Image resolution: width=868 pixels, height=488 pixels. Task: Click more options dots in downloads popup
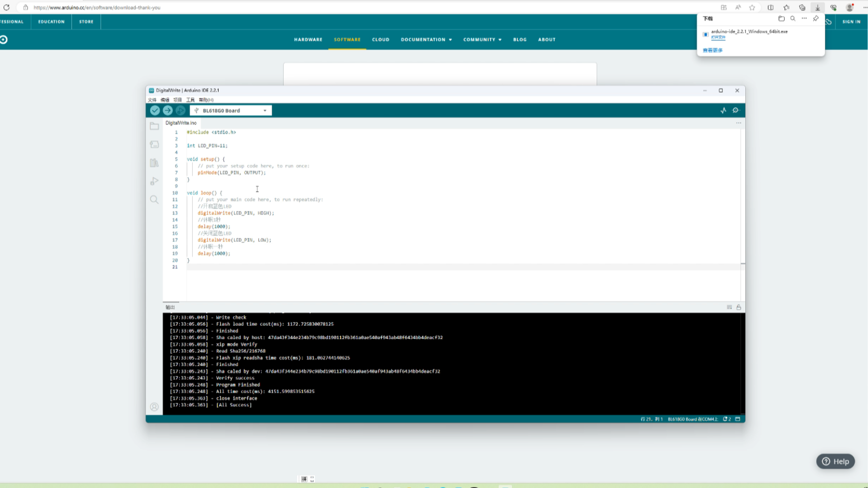click(x=804, y=18)
